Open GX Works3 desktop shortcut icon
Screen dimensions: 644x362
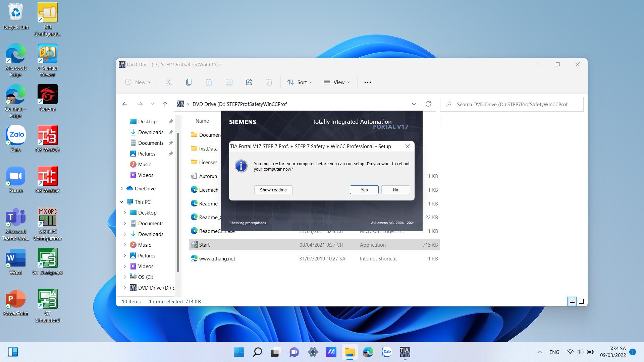click(x=47, y=136)
